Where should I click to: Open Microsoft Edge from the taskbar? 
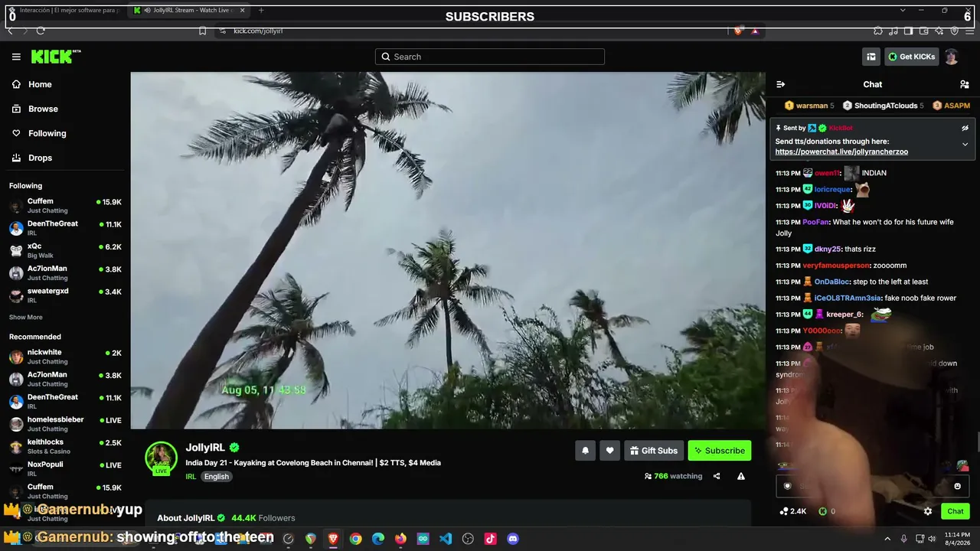[378, 539]
